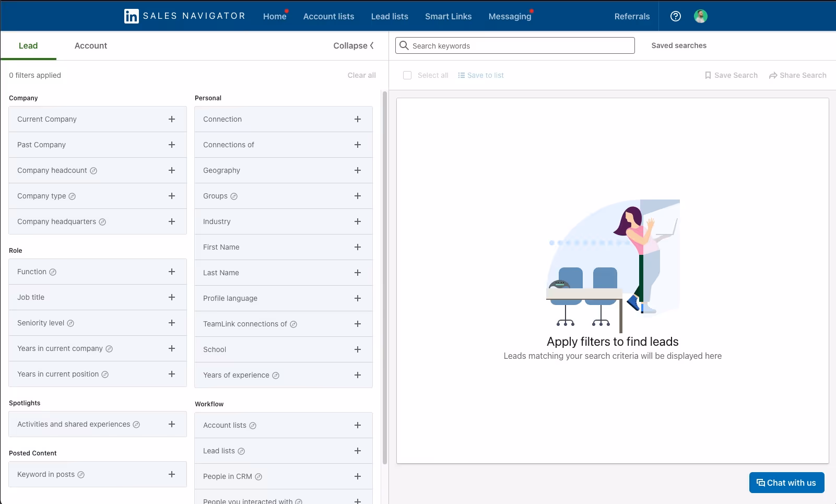Expand the Seniority level filter
The image size is (836, 504).
(98, 323)
